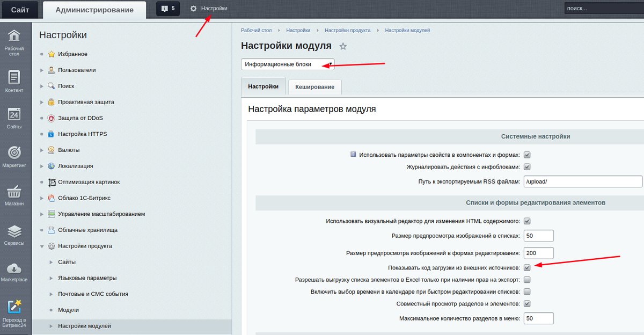
Task: Open the Информационные блоки module dropdown
Action: tap(287, 64)
